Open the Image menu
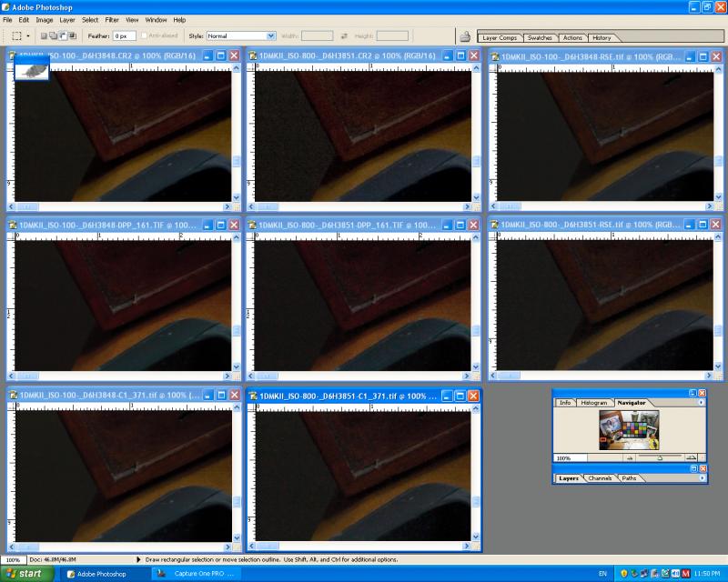This screenshot has height=582, width=728. [x=44, y=20]
